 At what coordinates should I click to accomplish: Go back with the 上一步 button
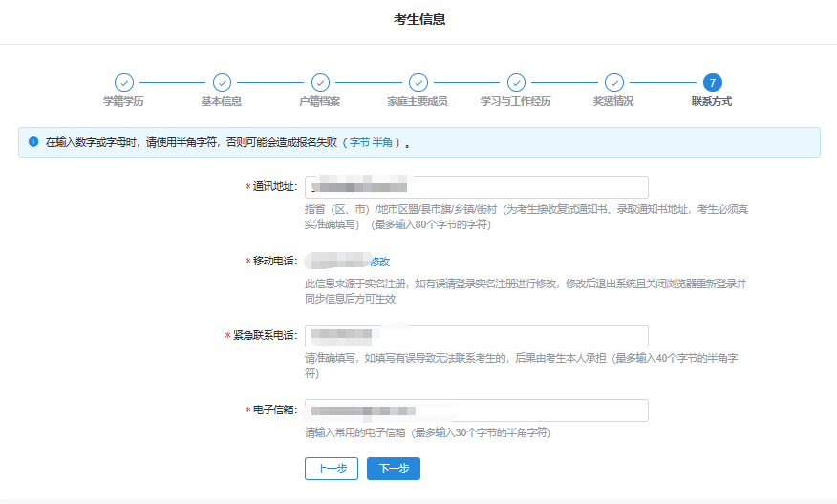[332, 469]
